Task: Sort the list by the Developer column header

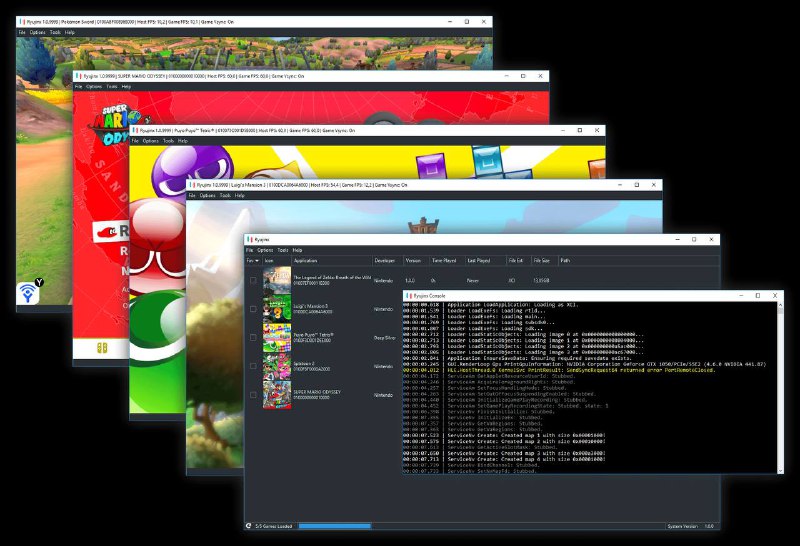Action: click(x=385, y=260)
